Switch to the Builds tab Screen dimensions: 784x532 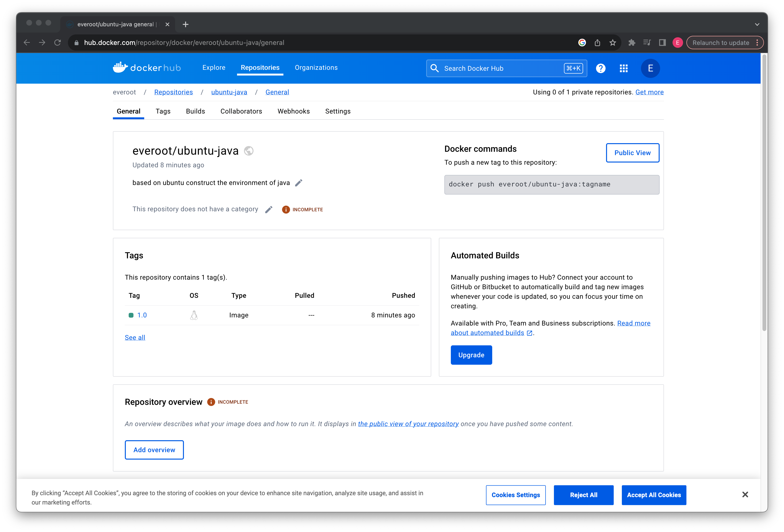coord(195,111)
